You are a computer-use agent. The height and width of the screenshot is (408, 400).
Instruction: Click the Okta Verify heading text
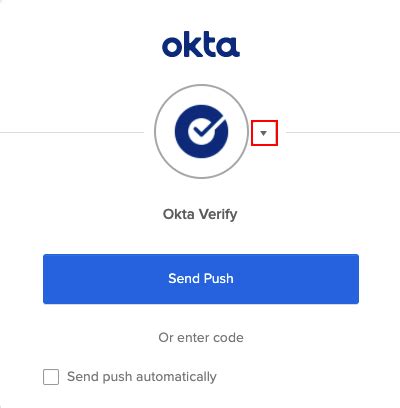coord(200,214)
